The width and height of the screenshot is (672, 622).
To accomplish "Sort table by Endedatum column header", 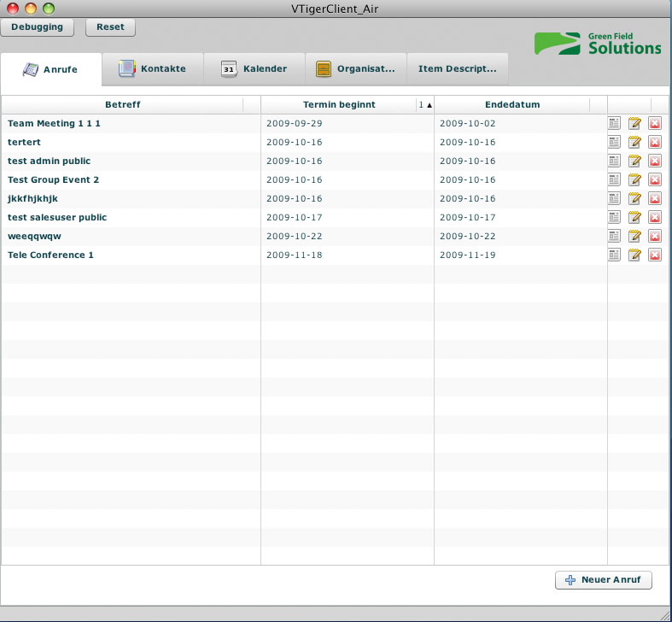I will [511, 104].
